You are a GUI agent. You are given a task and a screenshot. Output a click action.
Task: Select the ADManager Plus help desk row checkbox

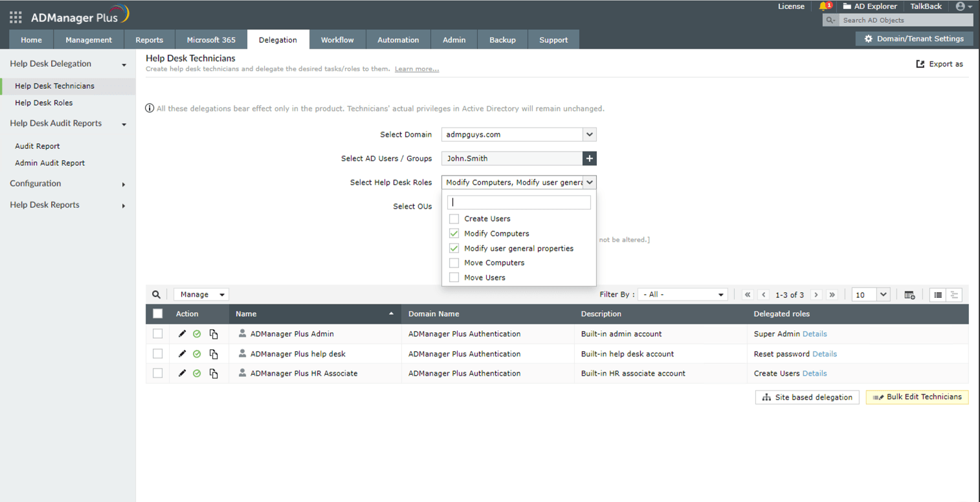(x=157, y=354)
